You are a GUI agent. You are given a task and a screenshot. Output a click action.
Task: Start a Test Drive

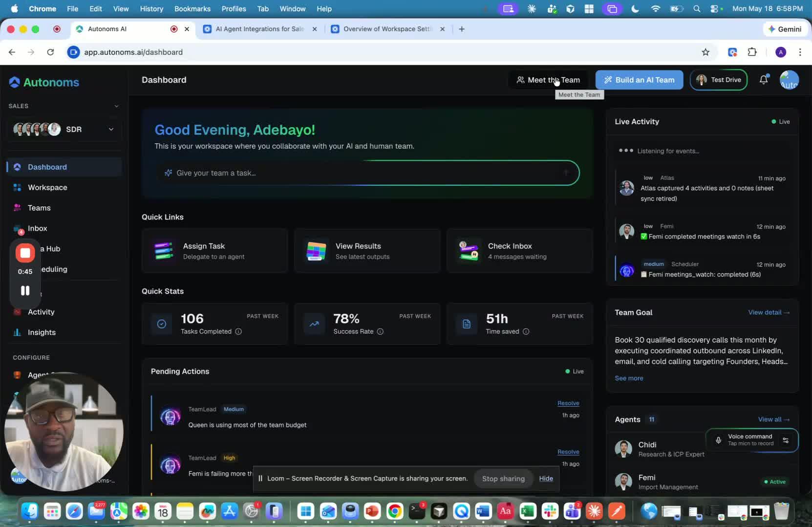coord(718,80)
